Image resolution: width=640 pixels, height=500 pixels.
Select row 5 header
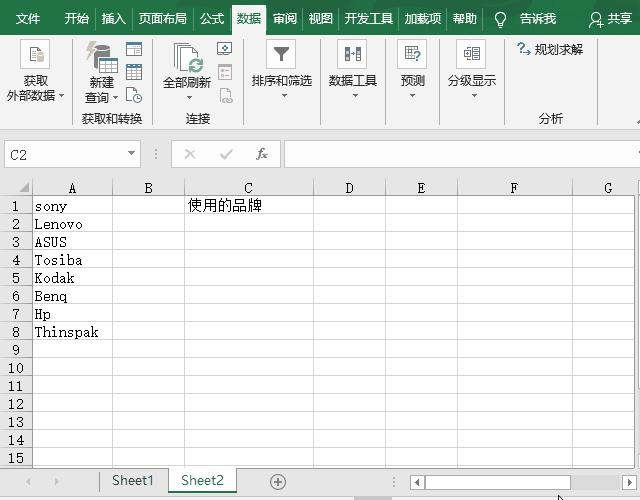[x=16, y=278]
